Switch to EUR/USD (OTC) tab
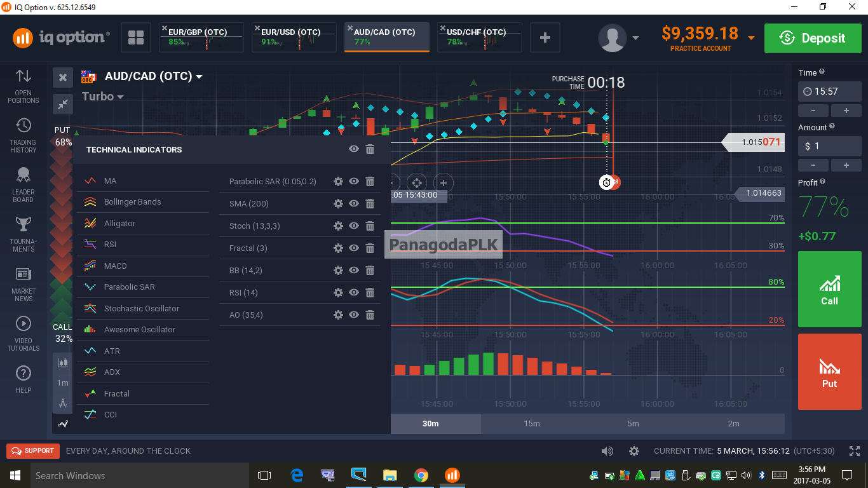This screenshot has width=868, height=488. [x=294, y=37]
